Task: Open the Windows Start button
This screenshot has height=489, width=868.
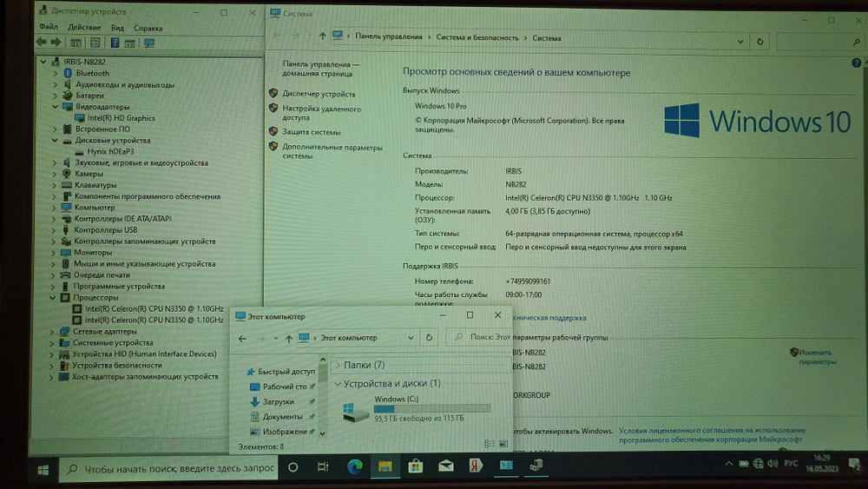Action: point(43,470)
